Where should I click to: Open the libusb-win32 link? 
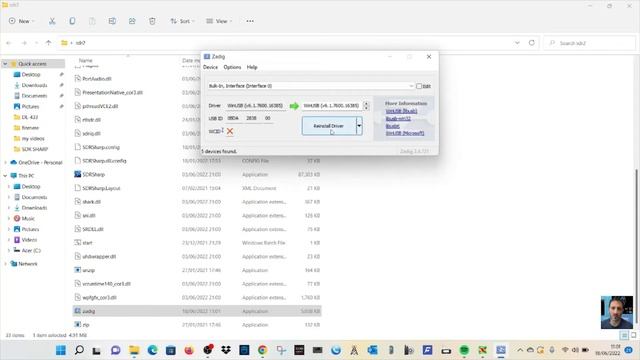(x=398, y=118)
